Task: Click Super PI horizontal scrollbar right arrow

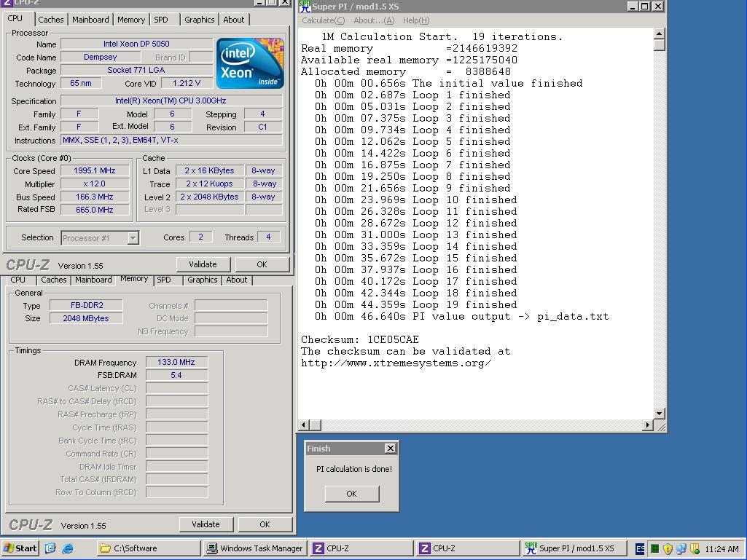Action: click(x=647, y=425)
